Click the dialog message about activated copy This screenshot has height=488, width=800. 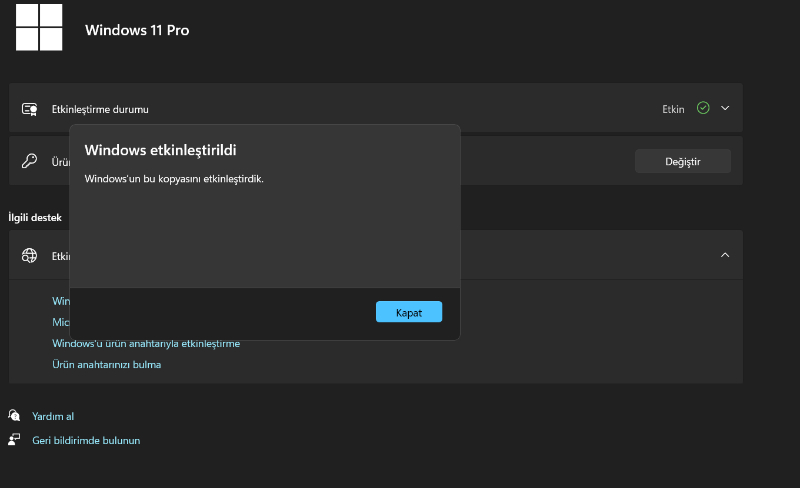coord(174,179)
